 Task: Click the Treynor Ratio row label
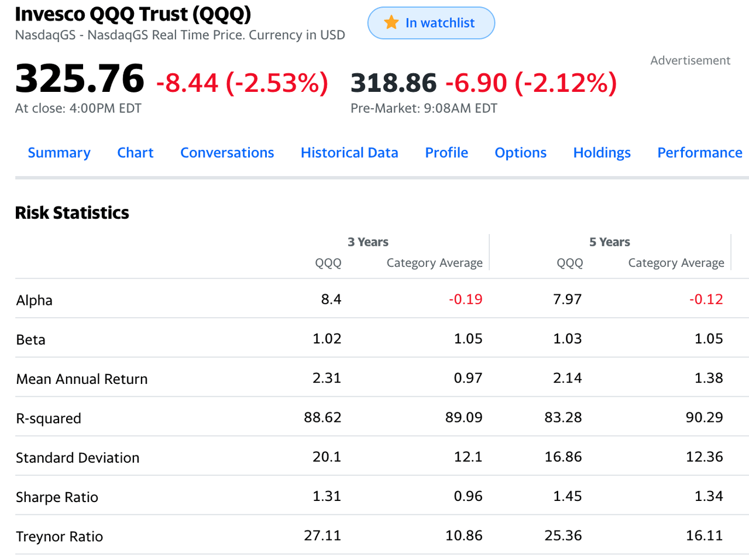point(59,537)
